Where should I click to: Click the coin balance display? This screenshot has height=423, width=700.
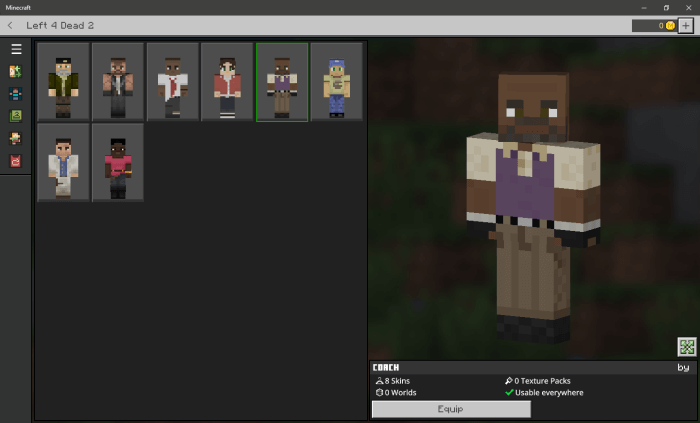654,25
